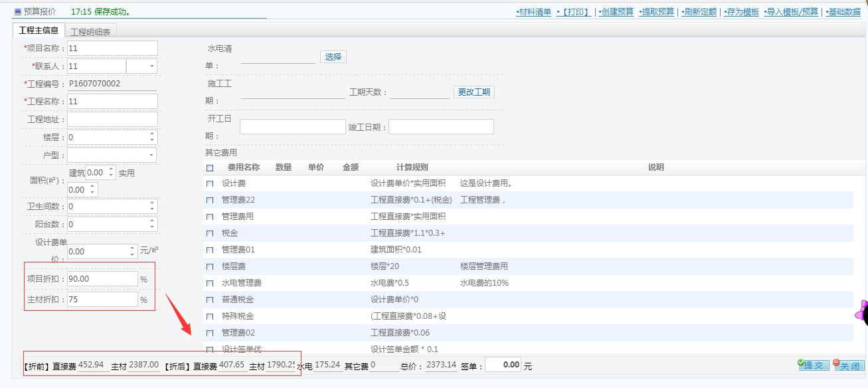Click 更改工期 to change schedule

(x=474, y=91)
